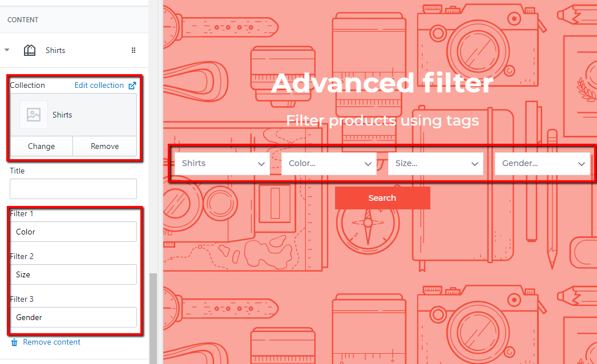Click the CONTENT section heading
This screenshot has height=364, width=597.
pyautogui.click(x=23, y=20)
